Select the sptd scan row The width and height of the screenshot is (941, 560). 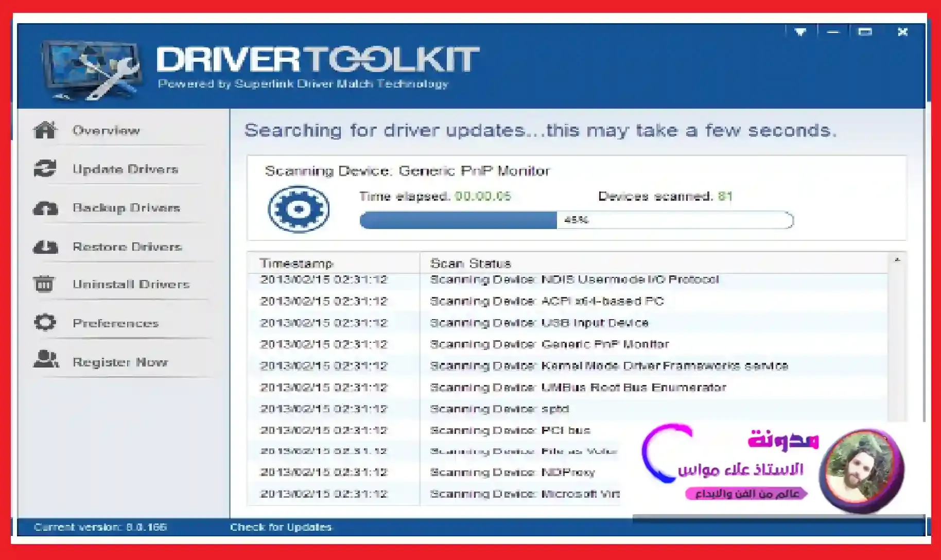tap(568, 409)
